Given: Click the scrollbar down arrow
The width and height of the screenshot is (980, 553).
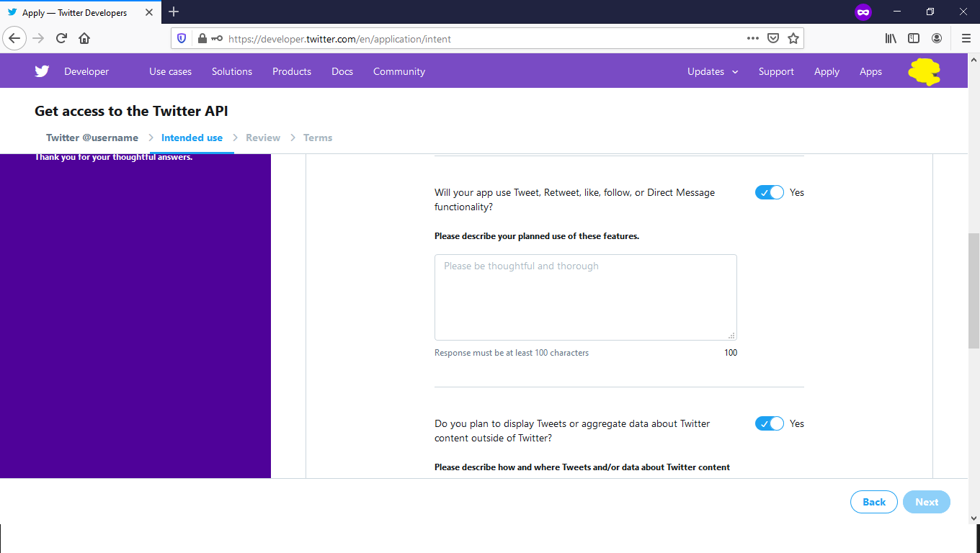Looking at the screenshot, I should (x=974, y=518).
